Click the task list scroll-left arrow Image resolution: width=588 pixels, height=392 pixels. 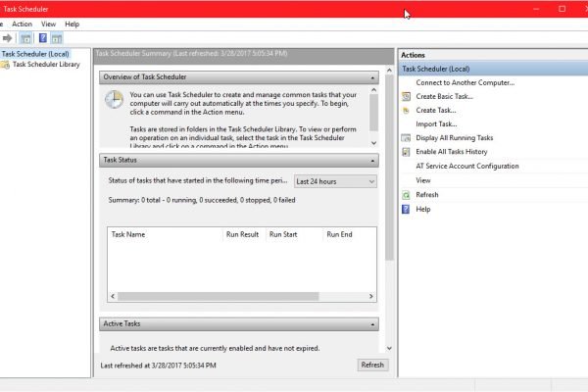(113, 296)
